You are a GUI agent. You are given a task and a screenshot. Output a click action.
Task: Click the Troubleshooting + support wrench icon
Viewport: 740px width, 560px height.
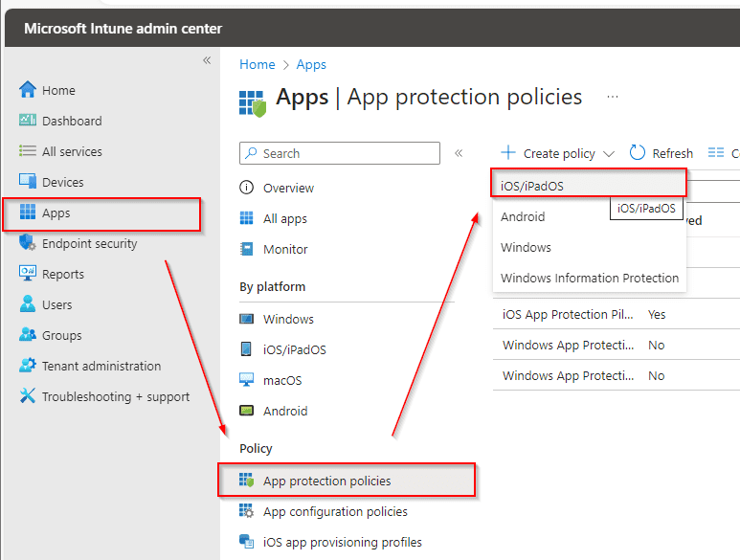pos(28,396)
